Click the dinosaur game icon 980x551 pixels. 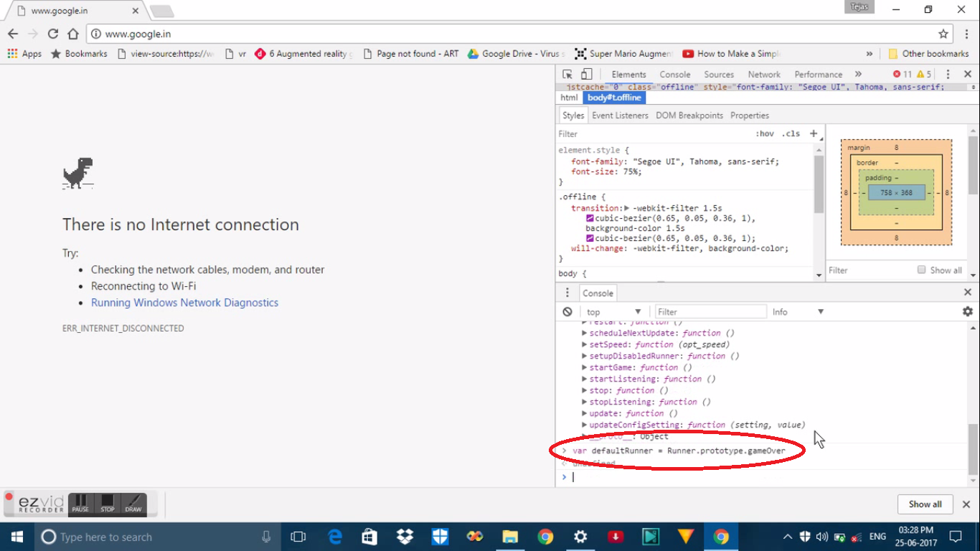[x=77, y=174]
